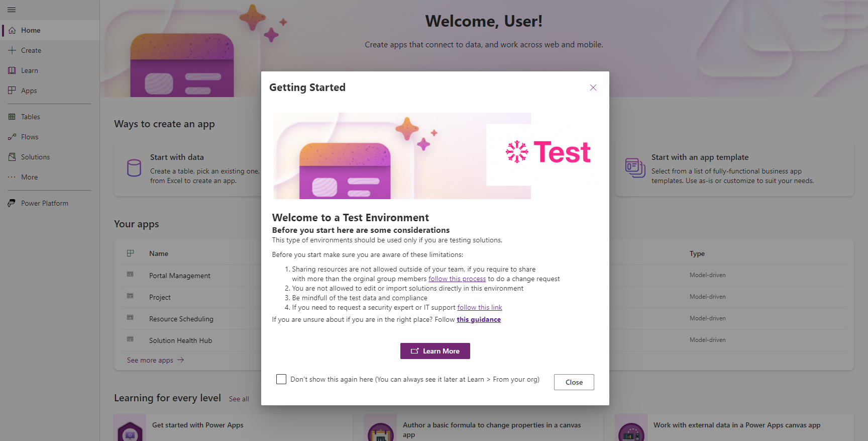Open the Work with external data thumbnail
This screenshot has width=868, height=441.
coord(631,427)
